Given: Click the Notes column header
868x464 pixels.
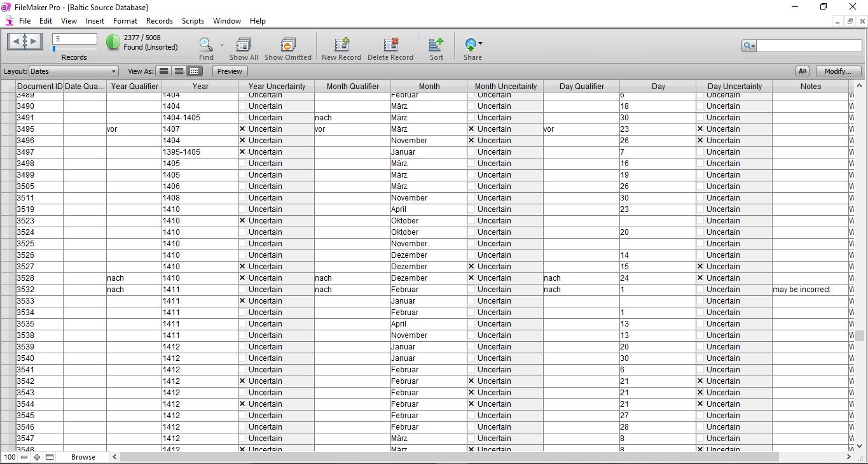Looking at the screenshot, I should (x=811, y=87).
